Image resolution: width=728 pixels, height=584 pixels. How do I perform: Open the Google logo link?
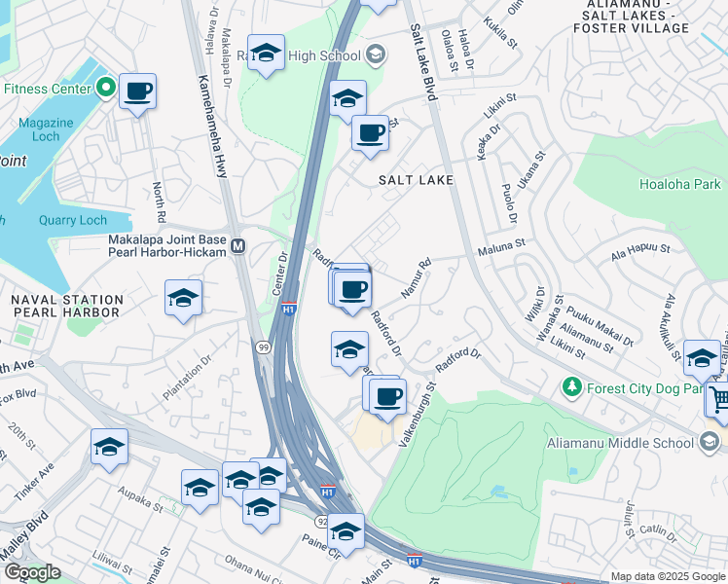33,572
